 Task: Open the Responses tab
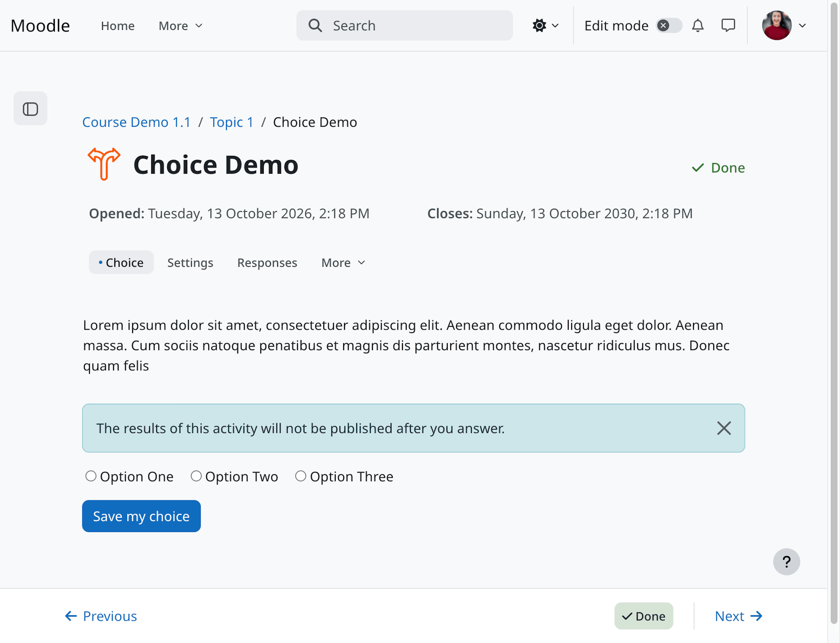pyautogui.click(x=267, y=263)
